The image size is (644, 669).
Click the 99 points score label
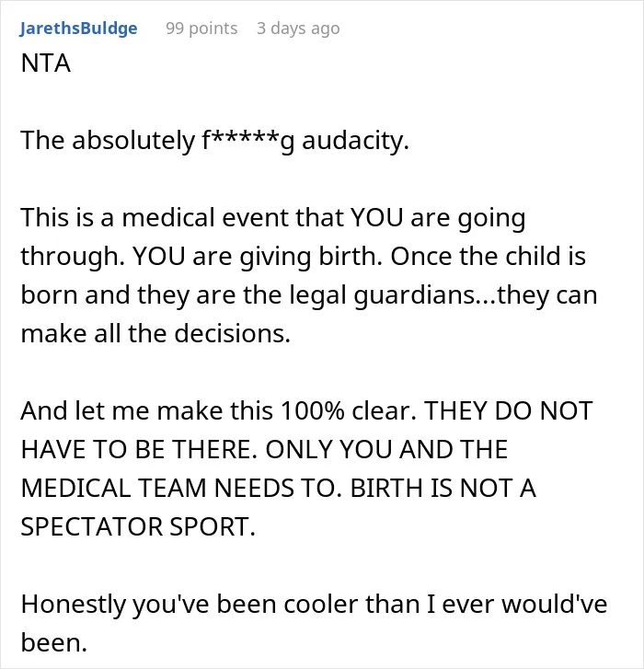[x=201, y=29]
